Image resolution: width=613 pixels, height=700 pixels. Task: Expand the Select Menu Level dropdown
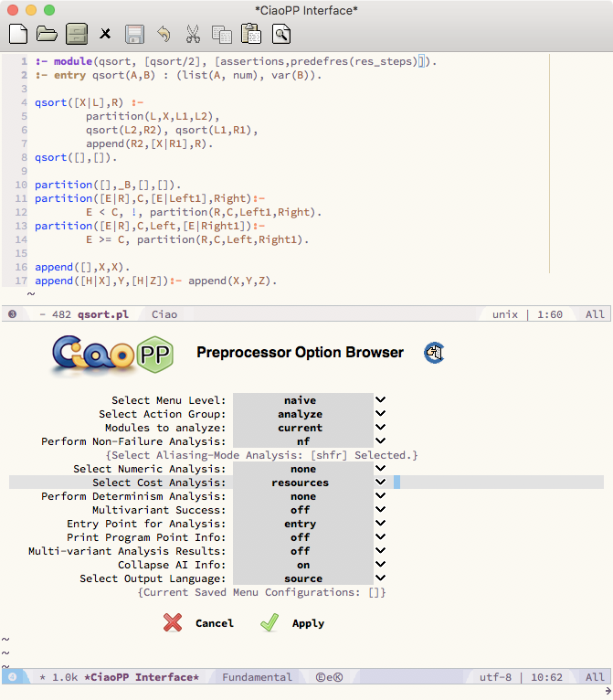(x=381, y=400)
